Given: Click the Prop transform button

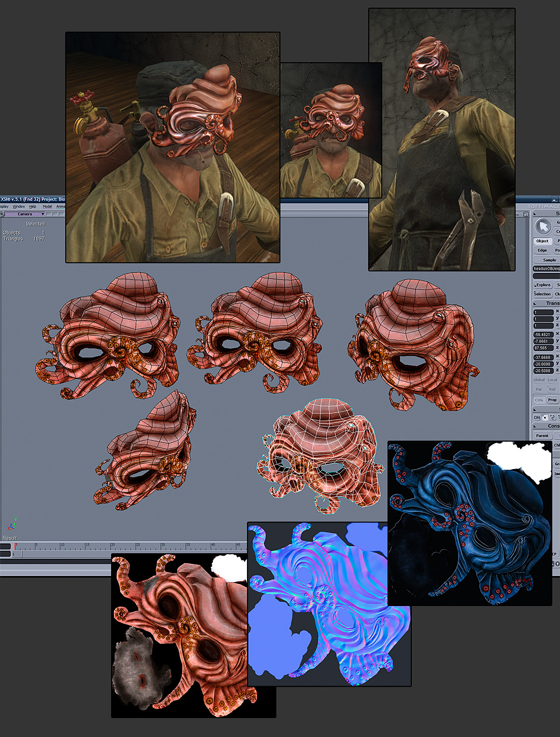Looking at the screenshot, I should [x=552, y=400].
